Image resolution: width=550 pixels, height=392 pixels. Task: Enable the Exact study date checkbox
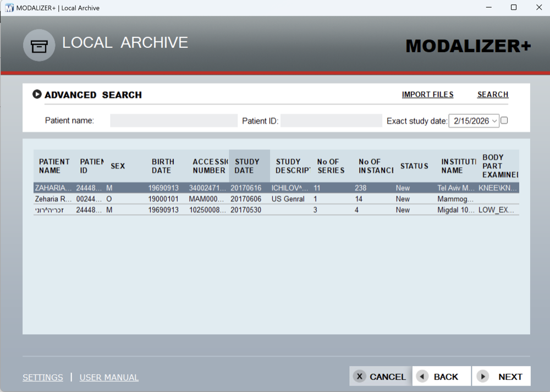point(504,120)
